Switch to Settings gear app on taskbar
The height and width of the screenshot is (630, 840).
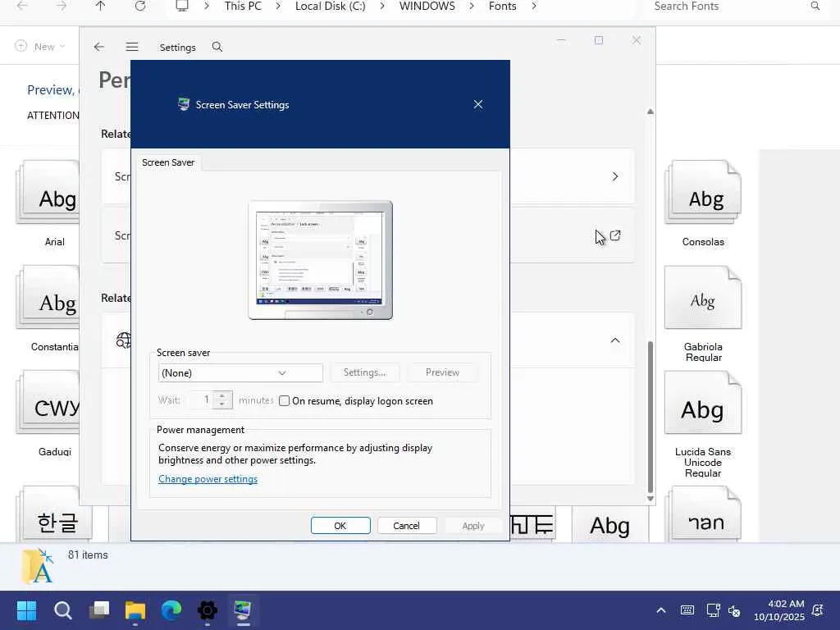208,610
